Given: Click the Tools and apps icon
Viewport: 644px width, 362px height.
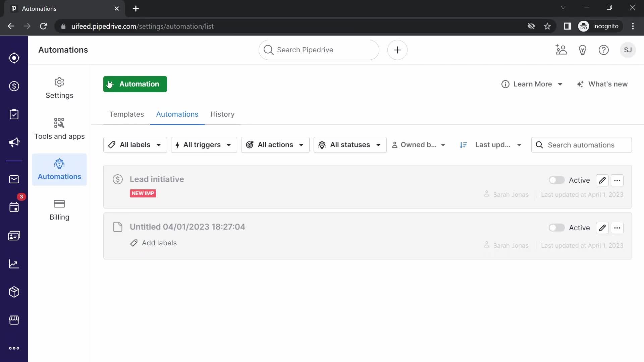Looking at the screenshot, I should [x=59, y=123].
